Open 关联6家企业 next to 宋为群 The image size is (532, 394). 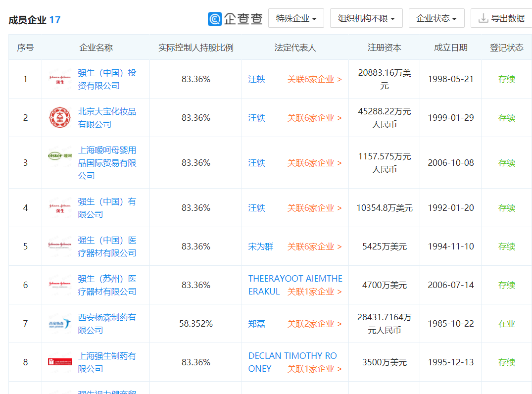click(315, 246)
